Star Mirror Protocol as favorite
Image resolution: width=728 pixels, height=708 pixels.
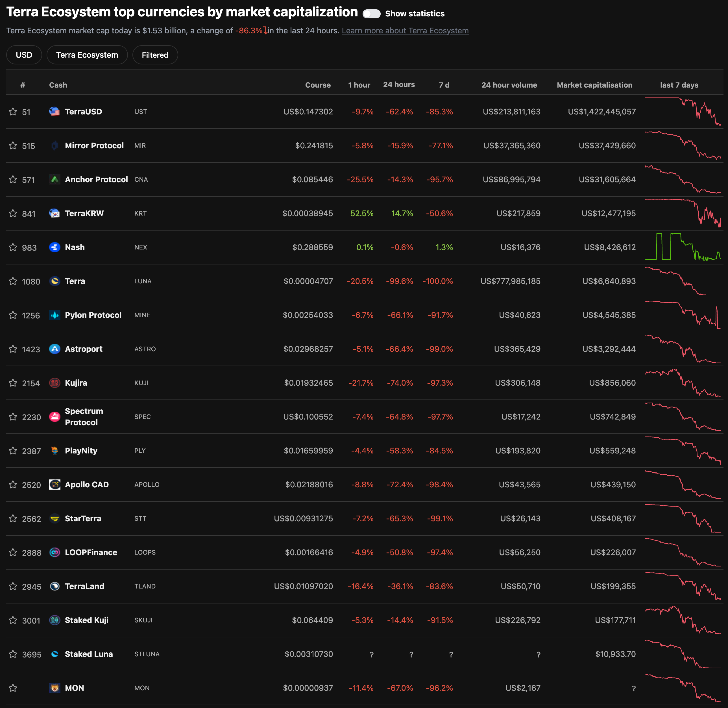coord(13,146)
